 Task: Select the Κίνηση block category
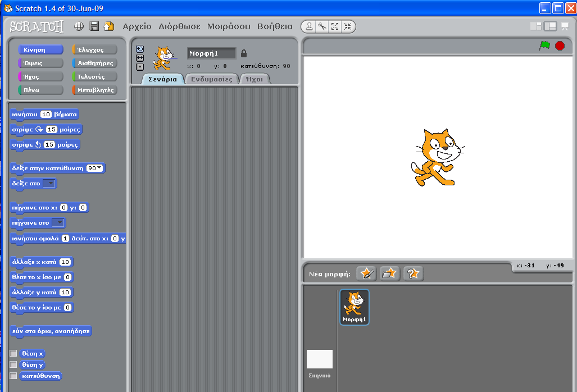(x=40, y=49)
